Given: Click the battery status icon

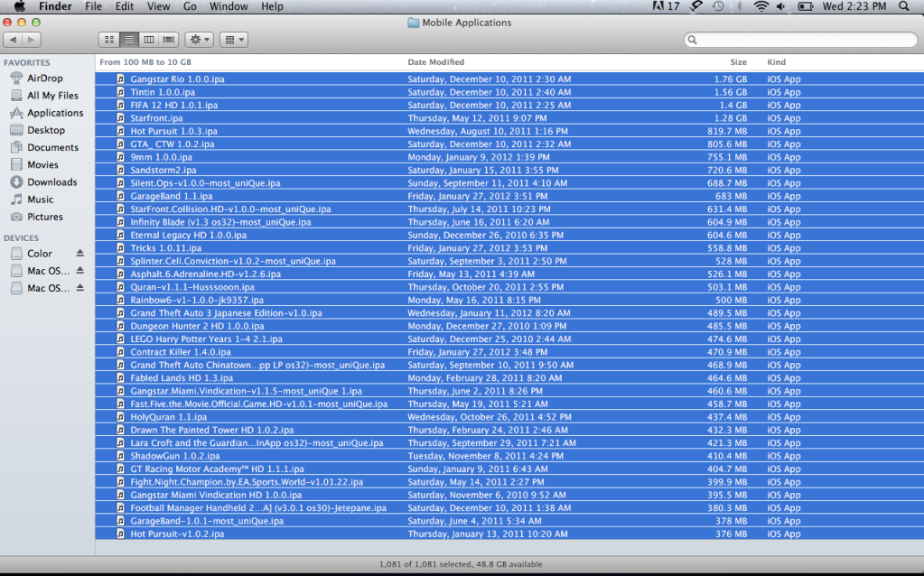Looking at the screenshot, I should pos(805,6).
